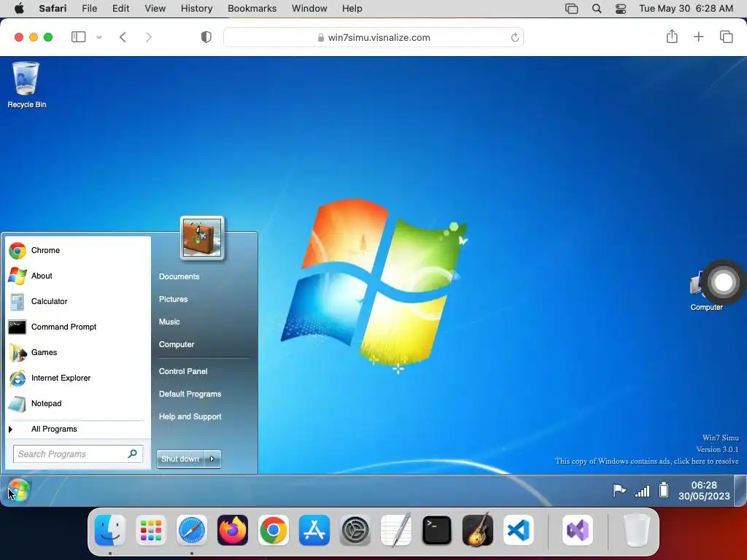Screen dimensions: 747x560
Task: Open Launchpad from the Dock
Action: click(x=151, y=530)
